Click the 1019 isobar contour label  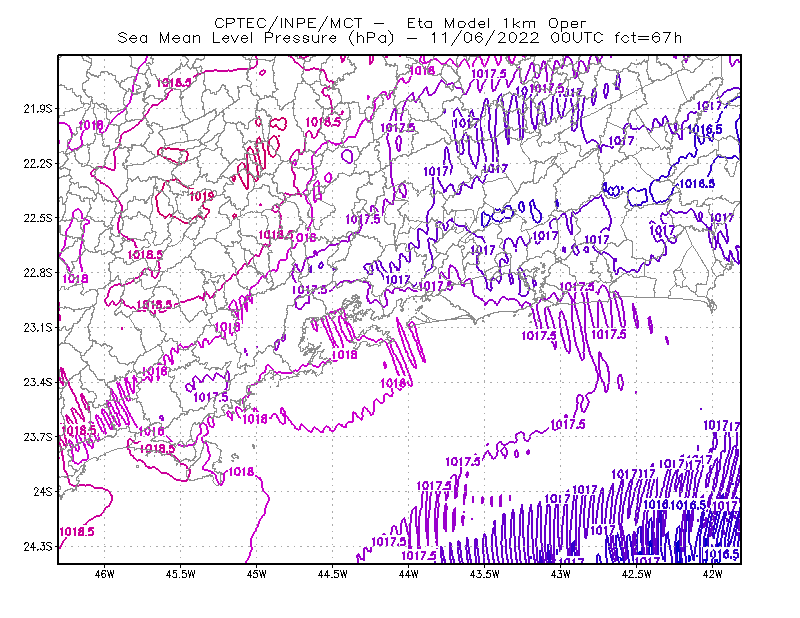[x=202, y=196]
